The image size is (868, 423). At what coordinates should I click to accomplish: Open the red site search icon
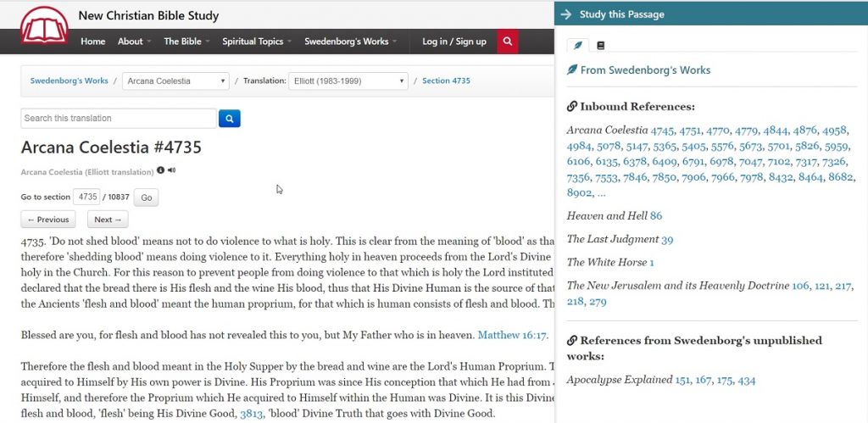(508, 42)
